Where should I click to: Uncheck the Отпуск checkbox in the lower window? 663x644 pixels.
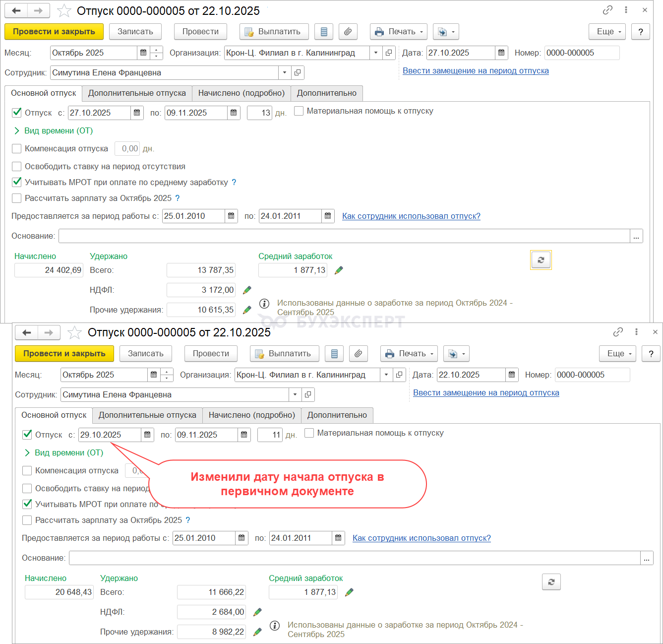click(27, 435)
